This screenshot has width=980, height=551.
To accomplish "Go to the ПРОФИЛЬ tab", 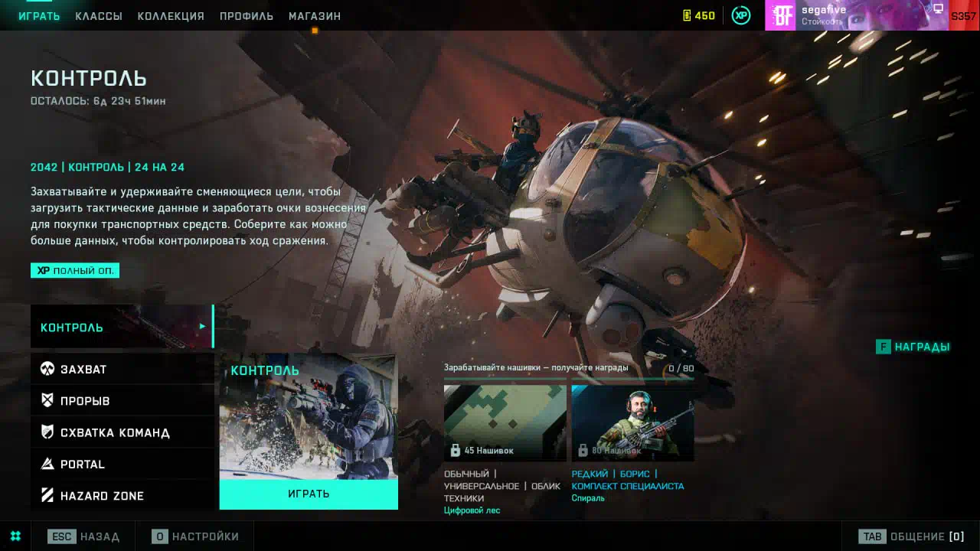I will pos(247,16).
